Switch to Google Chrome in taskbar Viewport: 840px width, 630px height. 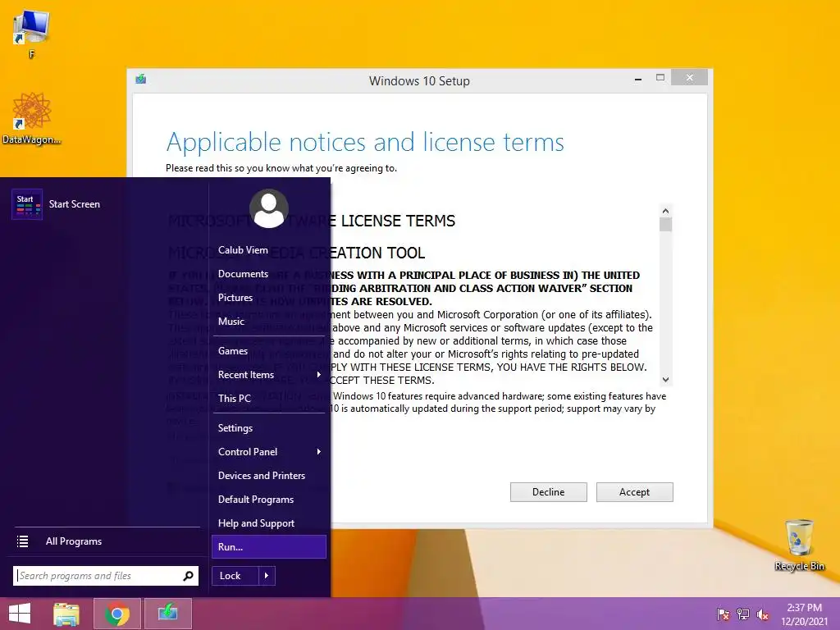coord(116,614)
